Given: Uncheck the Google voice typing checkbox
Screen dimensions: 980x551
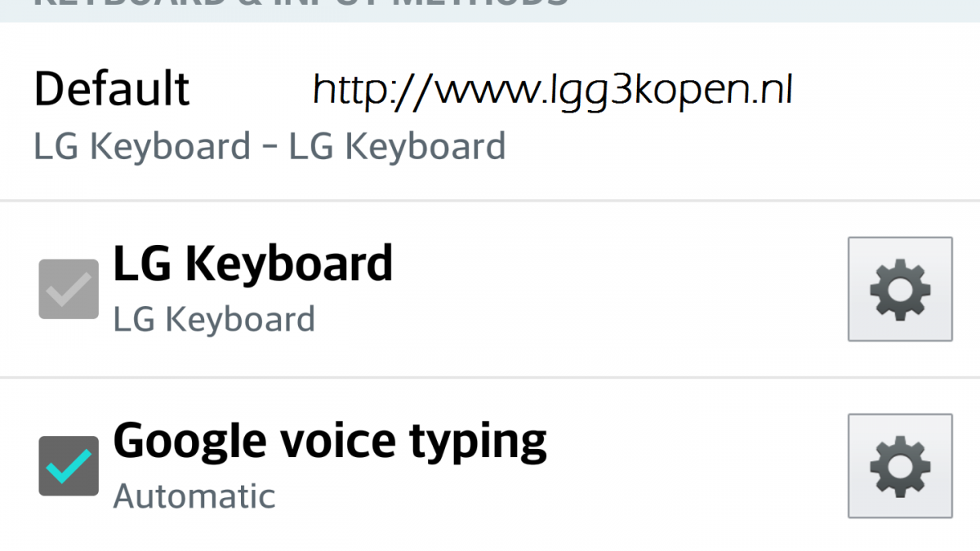Looking at the screenshot, I should coord(69,465).
